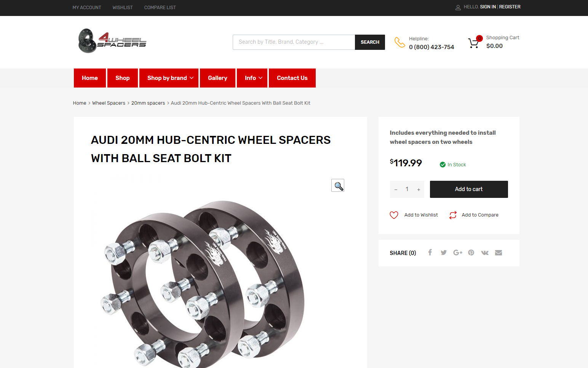The image size is (588, 368).
Task: Click the Add to cart button
Action: tap(469, 189)
